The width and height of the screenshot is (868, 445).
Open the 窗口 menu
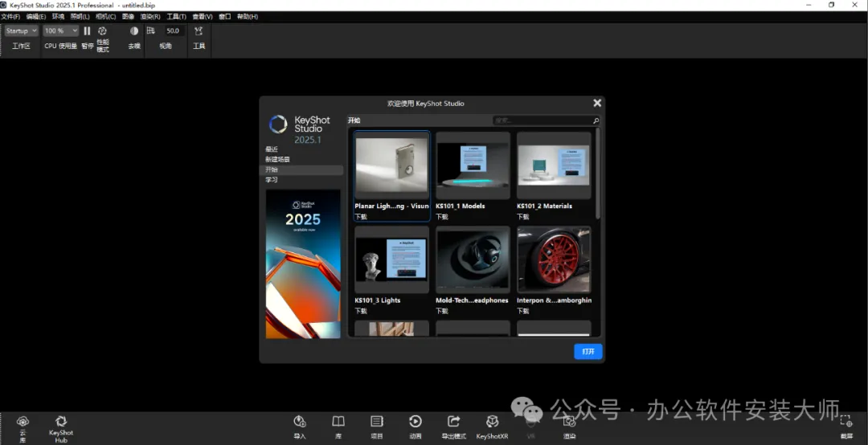225,17
